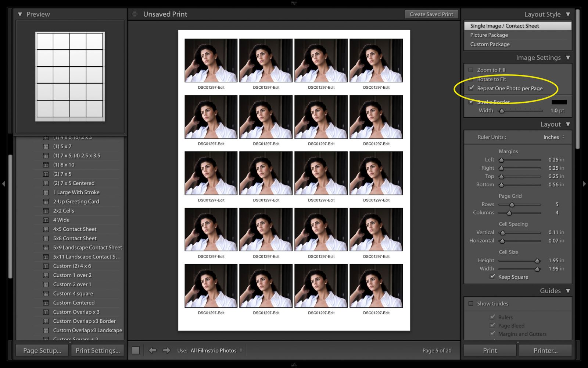
Task: Collapse the left panel with its edge arrow
Action: pos(3,184)
